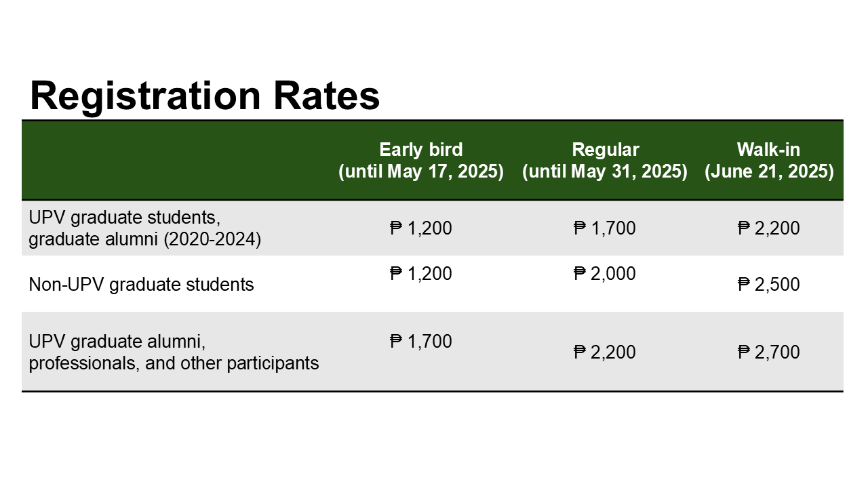Select the ₱ 2,200 regular rate for professionals
The image size is (868, 488).
point(605,352)
